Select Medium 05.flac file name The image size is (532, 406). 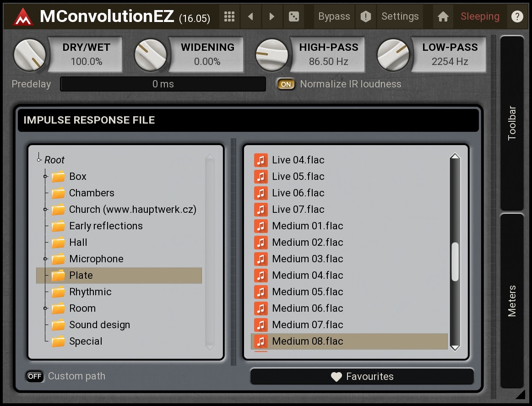[307, 292]
